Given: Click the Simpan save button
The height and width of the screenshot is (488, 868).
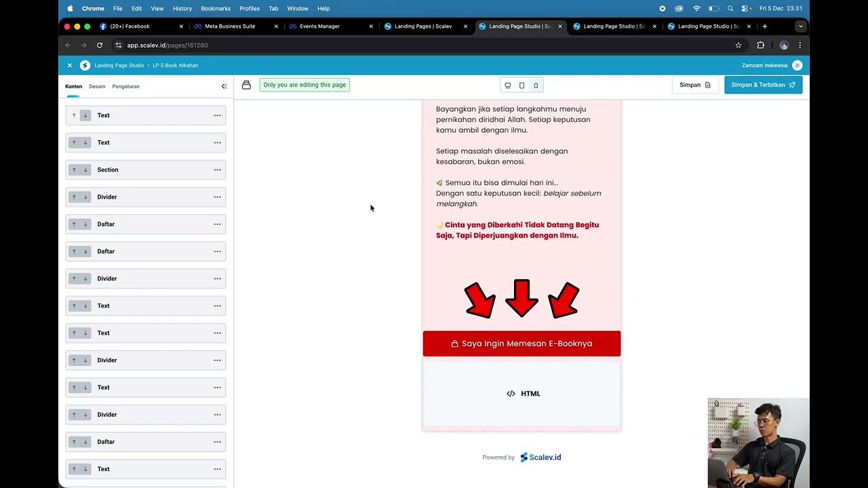Looking at the screenshot, I should (x=695, y=85).
